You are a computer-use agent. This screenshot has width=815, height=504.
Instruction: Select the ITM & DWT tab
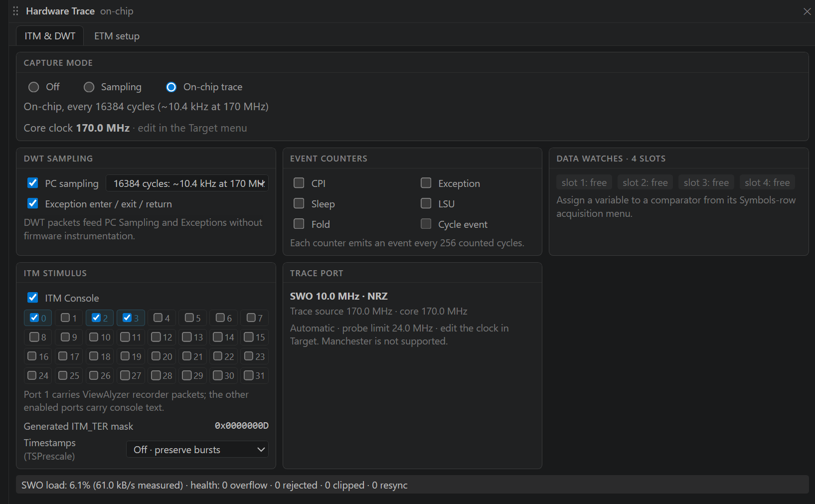point(50,36)
